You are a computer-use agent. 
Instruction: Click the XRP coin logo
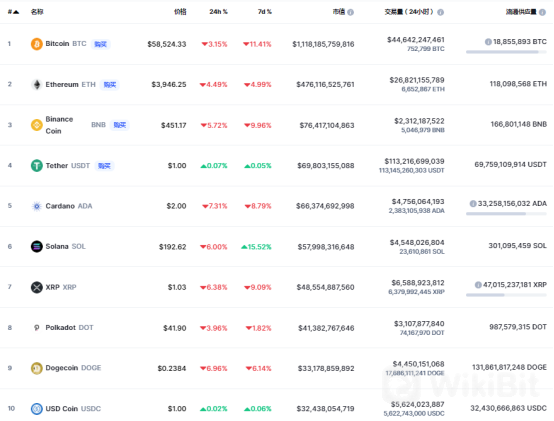[37, 287]
